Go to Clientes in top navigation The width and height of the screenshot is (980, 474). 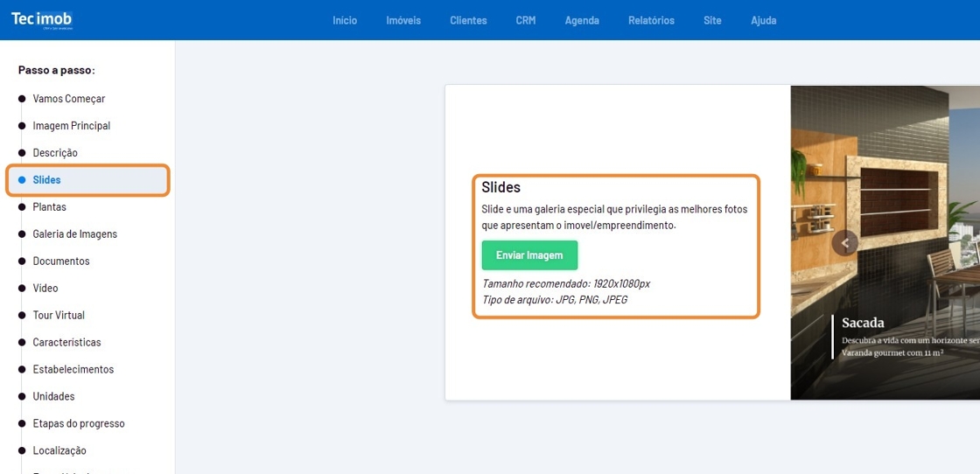click(468, 20)
